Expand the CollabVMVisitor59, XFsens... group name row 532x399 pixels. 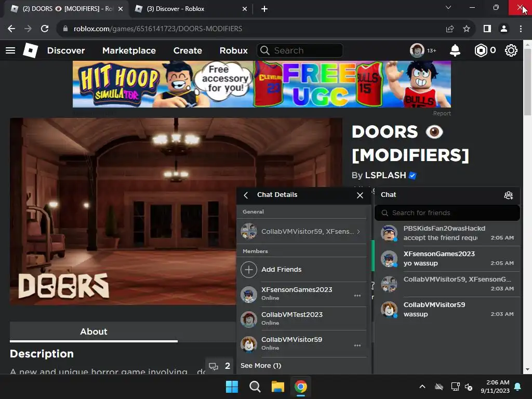[301, 231]
